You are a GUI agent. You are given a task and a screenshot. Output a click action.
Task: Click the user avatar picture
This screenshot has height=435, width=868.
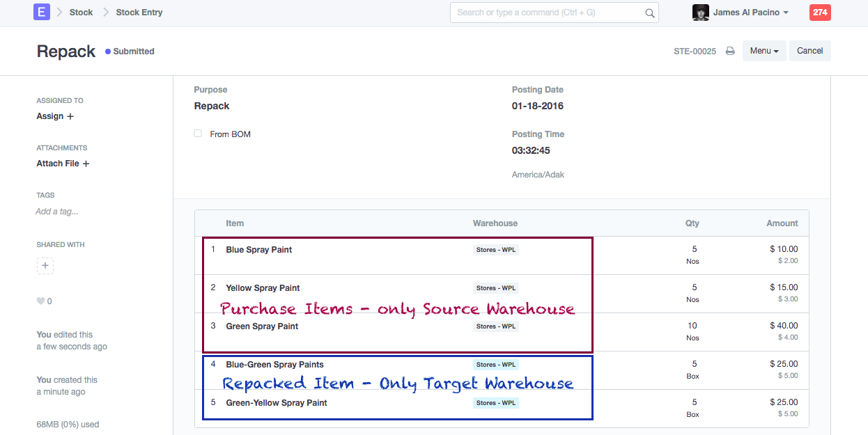click(x=700, y=13)
